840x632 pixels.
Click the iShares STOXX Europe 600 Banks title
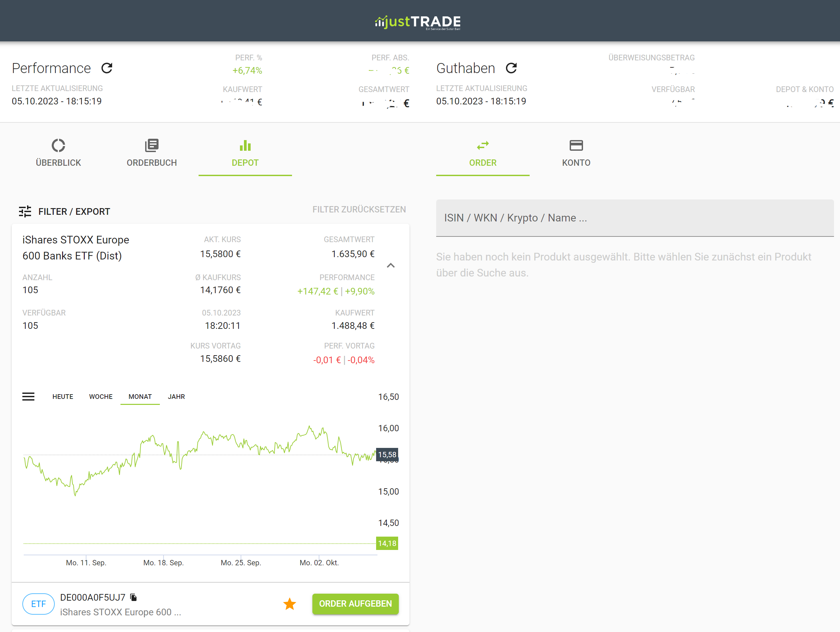(75, 248)
